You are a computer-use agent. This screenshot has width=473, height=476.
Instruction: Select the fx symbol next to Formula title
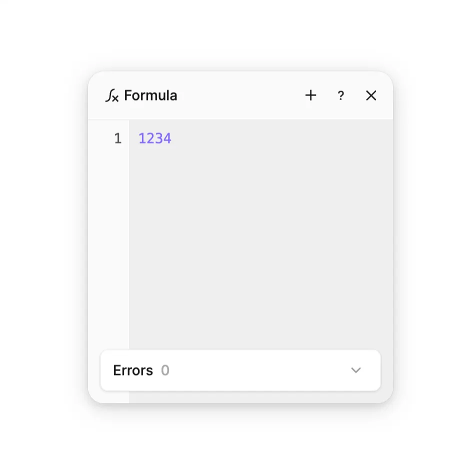112,95
